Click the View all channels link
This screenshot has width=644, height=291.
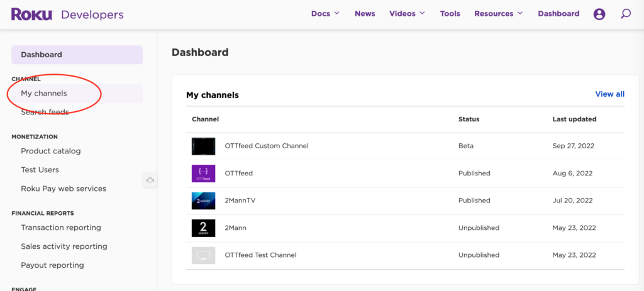click(610, 94)
